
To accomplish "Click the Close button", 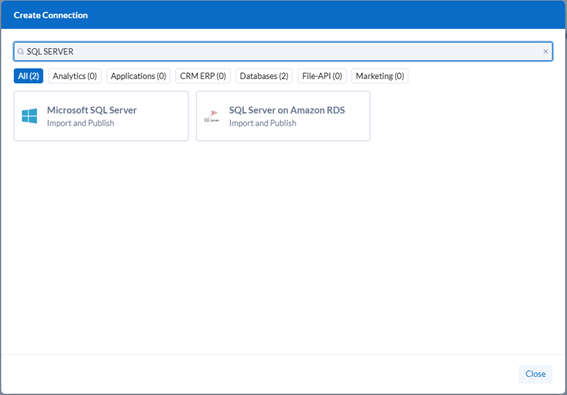I will (x=536, y=374).
